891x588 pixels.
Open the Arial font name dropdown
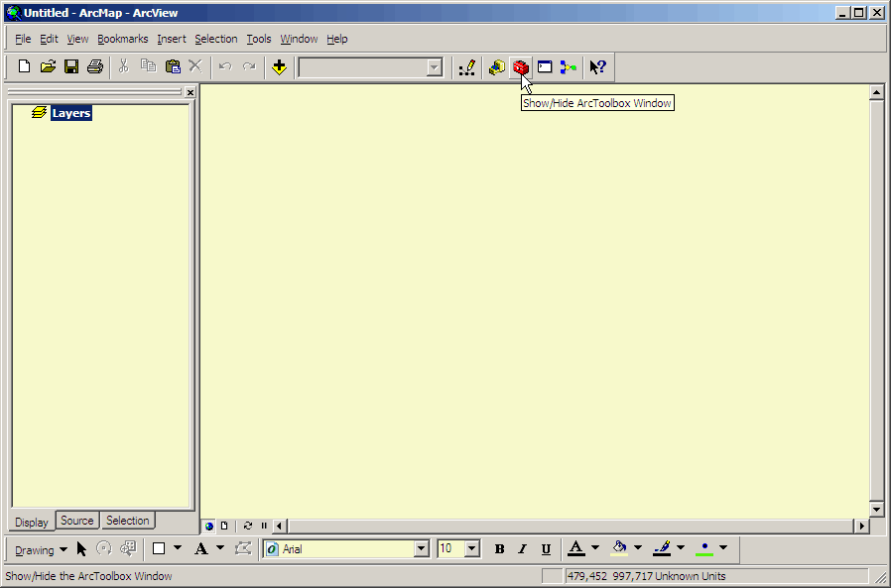421,549
